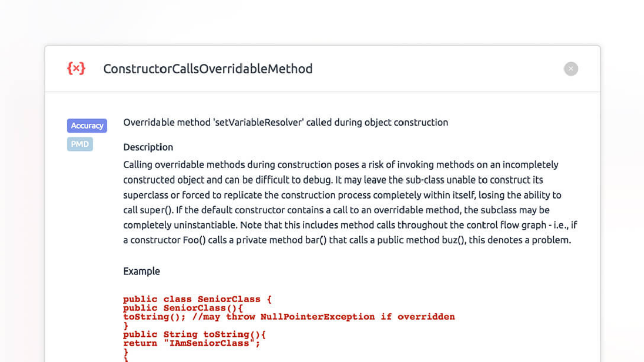Click the 'public class SeniorClass {' code line
Image resolution: width=644 pixels, height=362 pixels.
(197, 299)
